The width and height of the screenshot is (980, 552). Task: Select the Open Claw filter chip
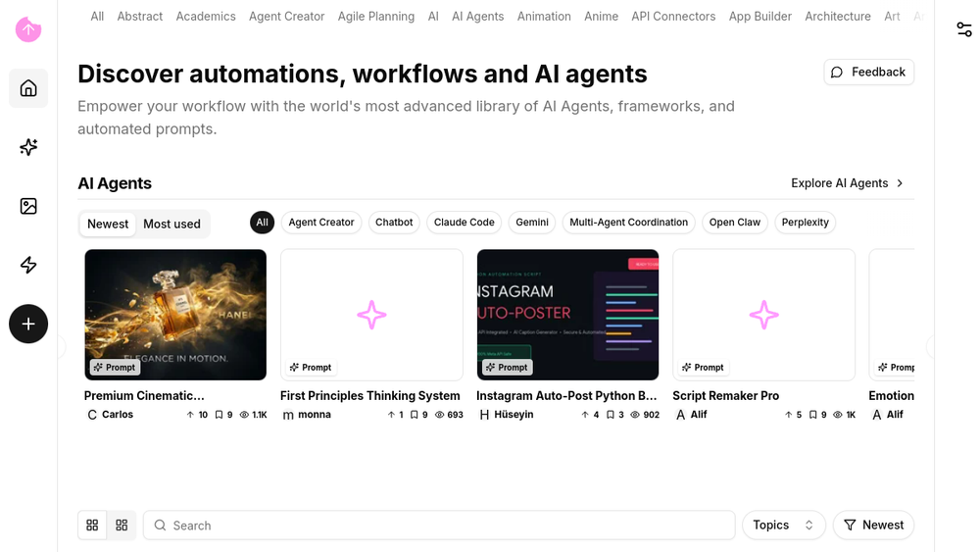click(x=734, y=222)
